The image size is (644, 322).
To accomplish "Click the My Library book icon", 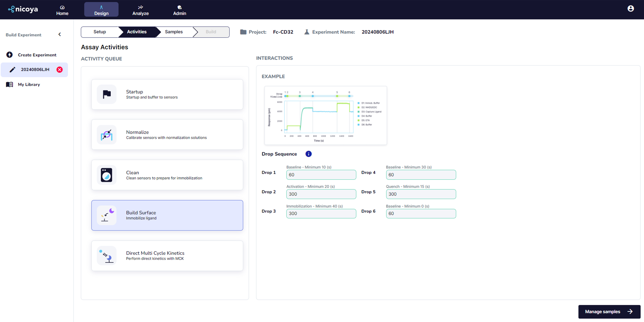I will (x=10, y=84).
